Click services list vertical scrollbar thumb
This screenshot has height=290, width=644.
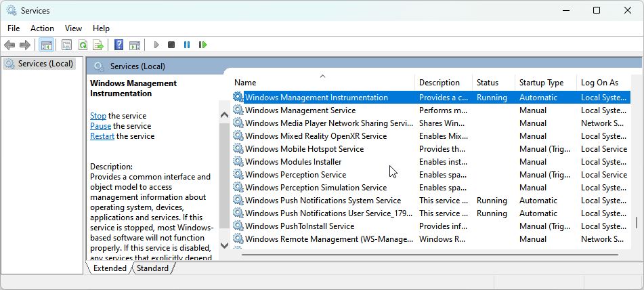637,222
